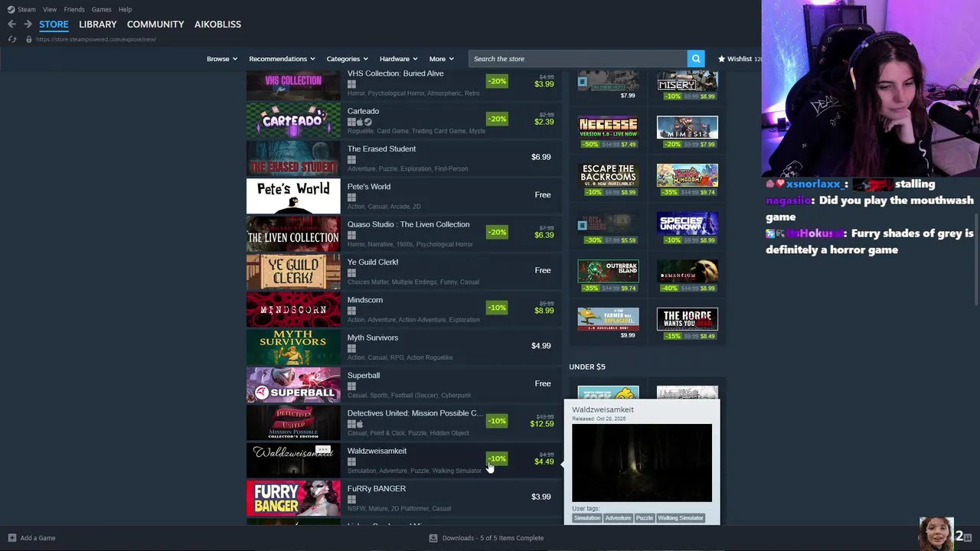Expand the Hardware dropdown
Image resolution: width=980 pixels, height=551 pixels.
(398, 59)
